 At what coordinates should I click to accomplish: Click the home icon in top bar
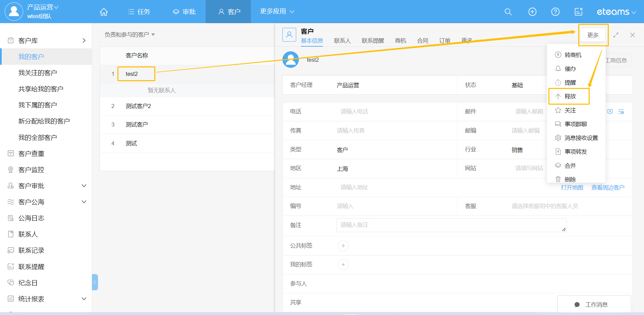104,12
